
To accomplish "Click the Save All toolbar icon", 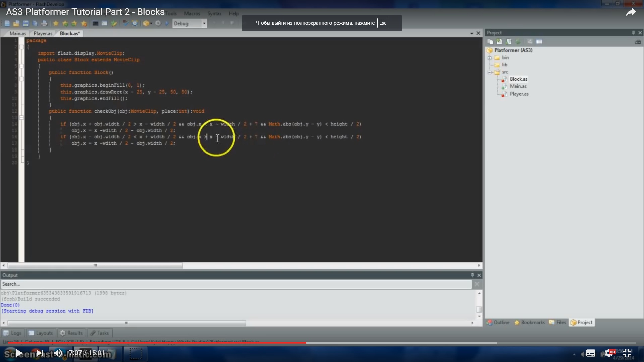I will point(35,23).
